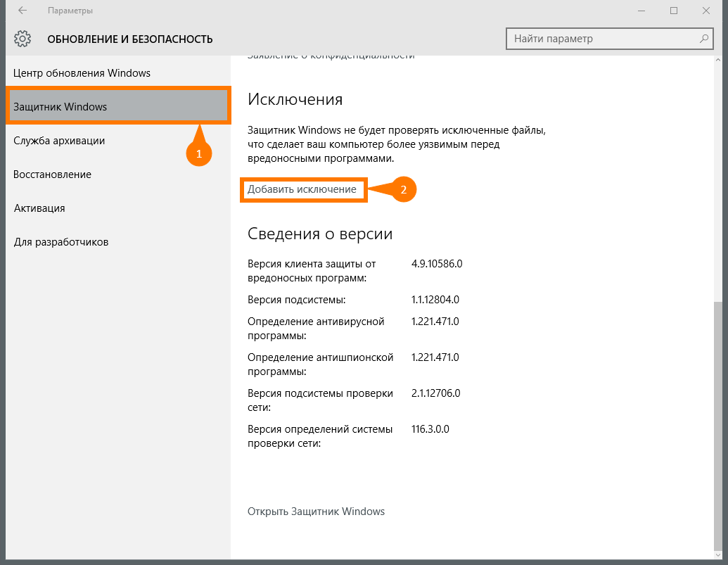
Task: Click version value 116.3.0.0
Action: pos(430,429)
